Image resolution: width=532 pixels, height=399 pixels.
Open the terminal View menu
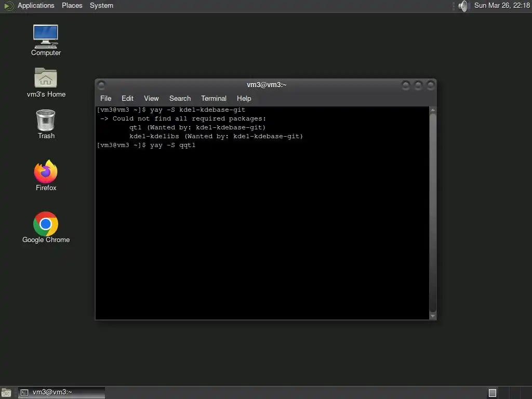(x=151, y=98)
